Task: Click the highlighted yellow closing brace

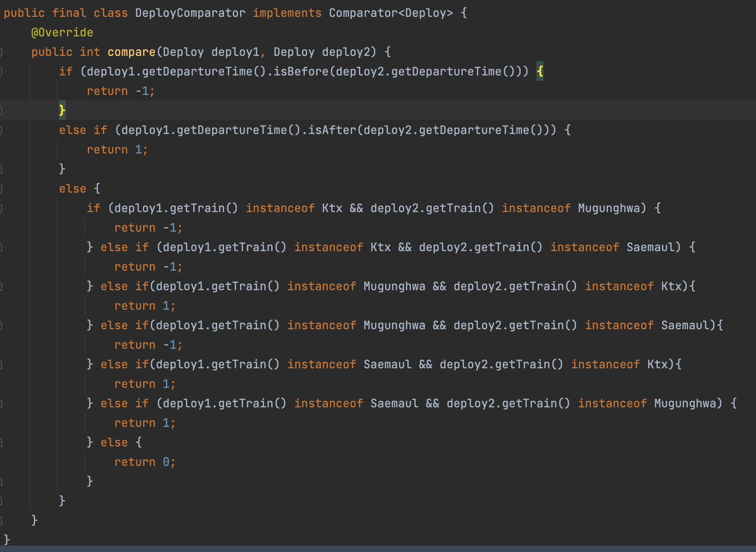Action: (x=62, y=110)
